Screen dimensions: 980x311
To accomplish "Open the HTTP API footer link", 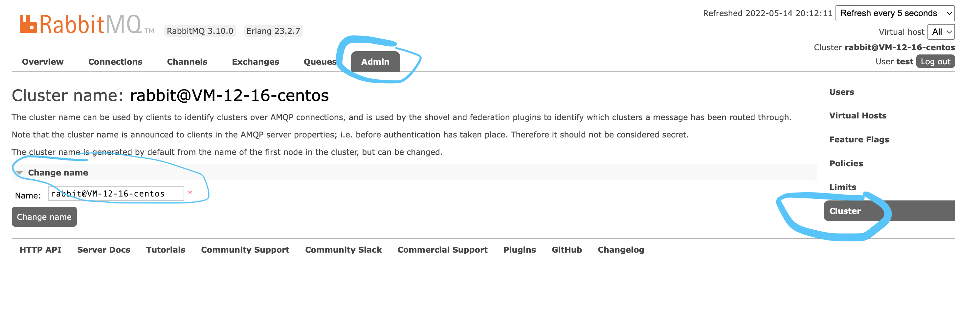I will pos(40,250).
